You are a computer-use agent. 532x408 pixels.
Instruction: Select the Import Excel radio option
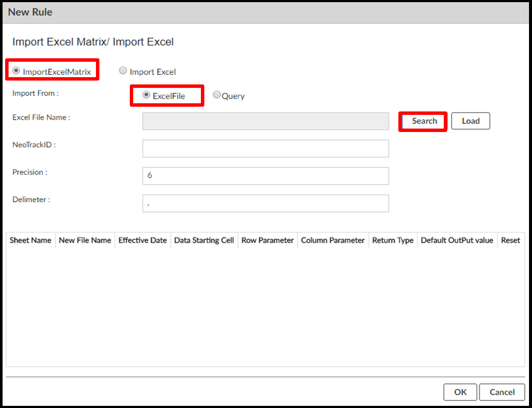(x=123, y=71)
